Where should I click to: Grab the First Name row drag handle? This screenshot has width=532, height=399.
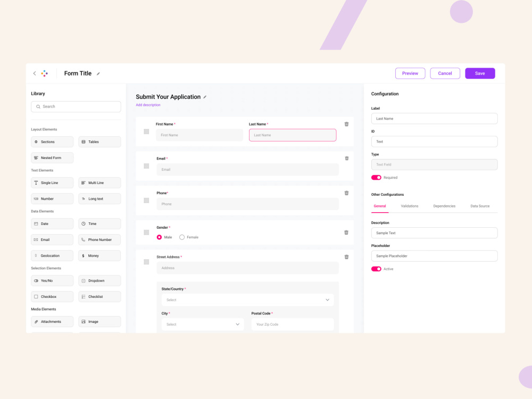(x=146, y=131)
